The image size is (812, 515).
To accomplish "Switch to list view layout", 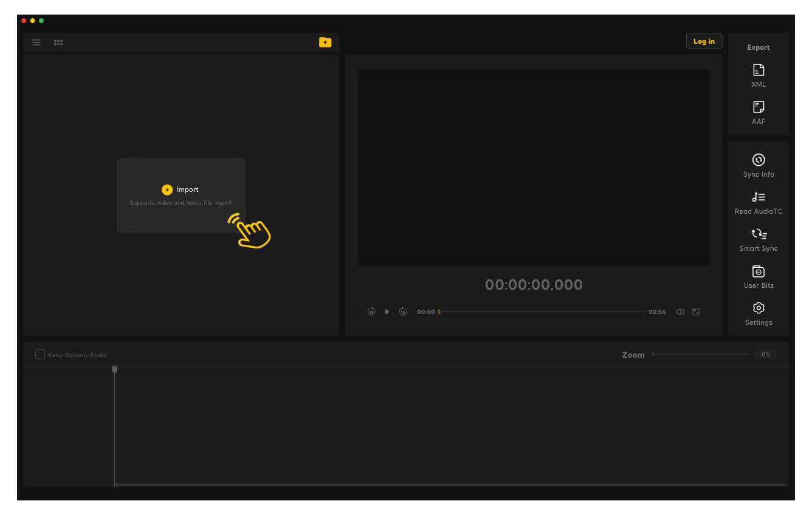I will click(x=36, y=43).
